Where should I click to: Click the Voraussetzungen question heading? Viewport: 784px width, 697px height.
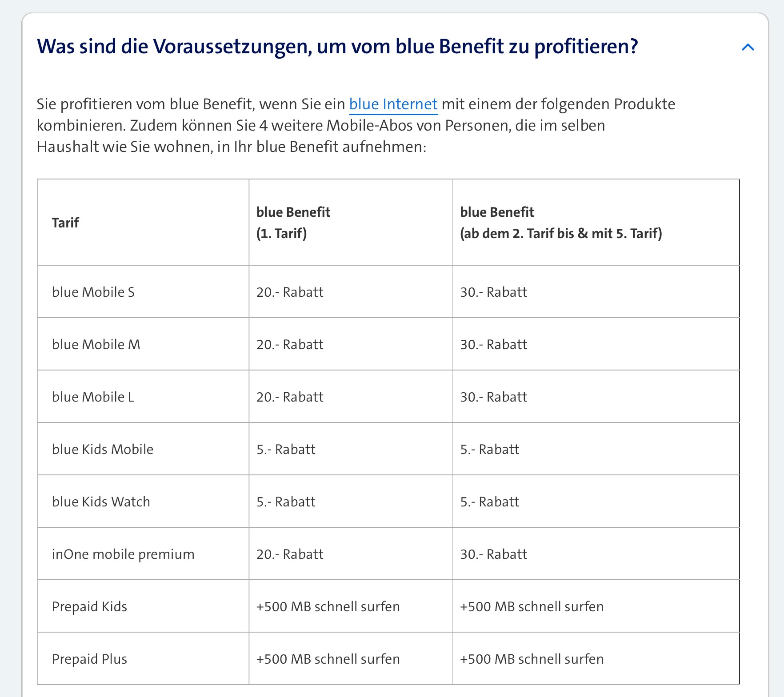(x=337, y=47)
